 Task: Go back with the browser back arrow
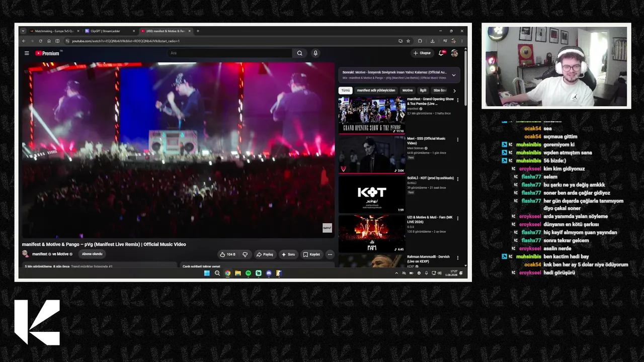(23, 41)
